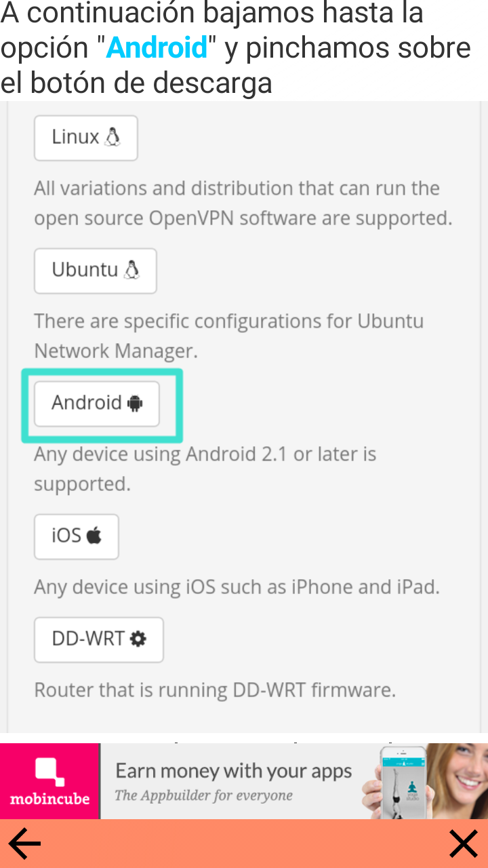Click the OpenVPN software support description

click(x=243, y=203)
